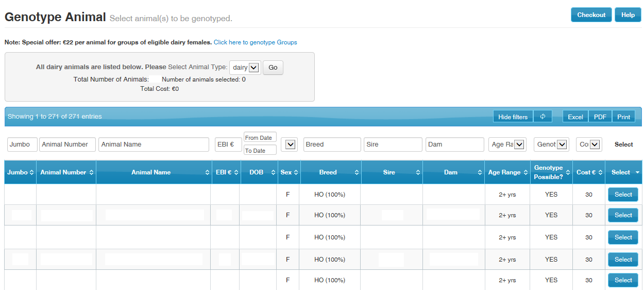Click the Hide filters button
644x290 pixels.
click(513, 117)
